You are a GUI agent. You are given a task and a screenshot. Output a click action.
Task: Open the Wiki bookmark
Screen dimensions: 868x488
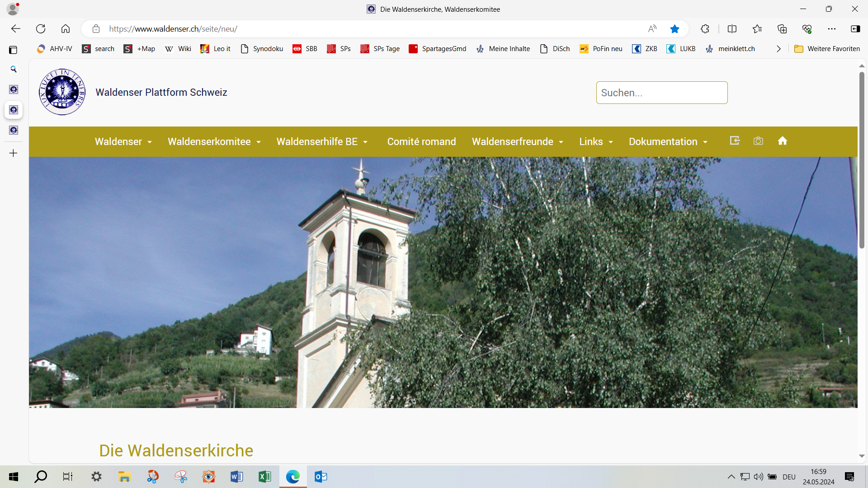178,49
